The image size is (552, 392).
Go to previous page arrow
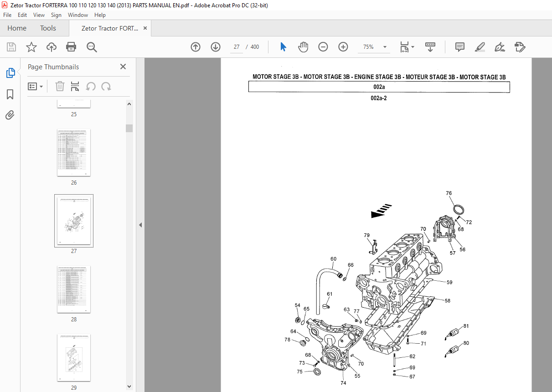coord(196,47)
